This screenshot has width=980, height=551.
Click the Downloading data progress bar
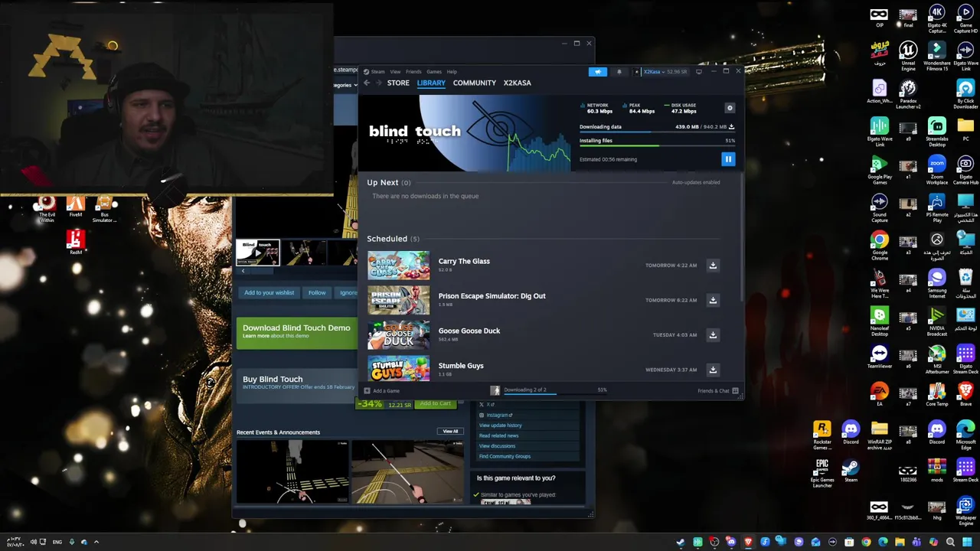(x=657, y=132)
